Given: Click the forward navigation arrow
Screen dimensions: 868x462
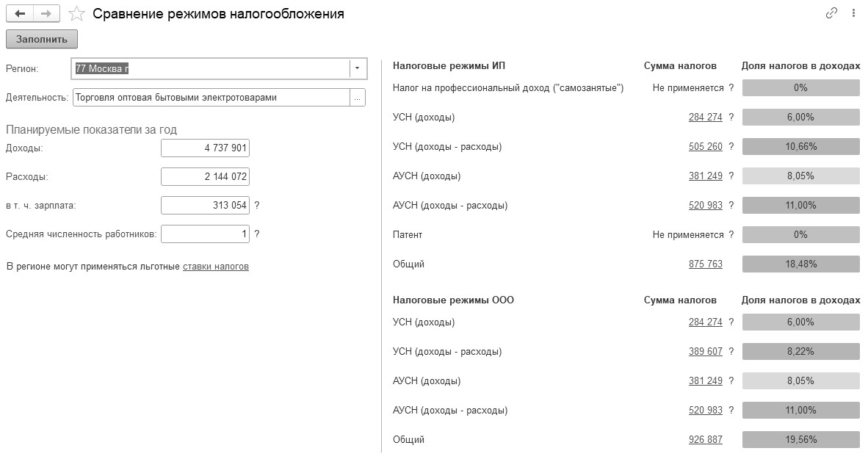Looking at the screenshot, I should point(46,13).
